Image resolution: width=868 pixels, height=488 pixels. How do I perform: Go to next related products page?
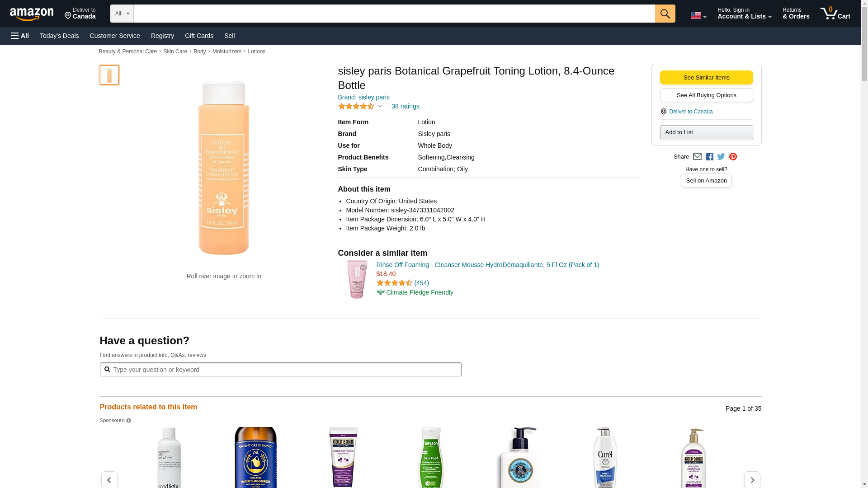(x=752, y=480)
